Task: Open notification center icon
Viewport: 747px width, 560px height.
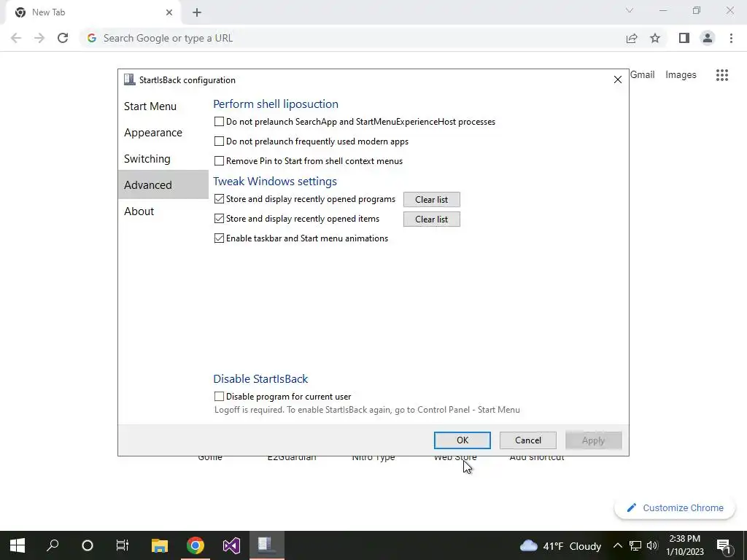Action: point(724,545)
